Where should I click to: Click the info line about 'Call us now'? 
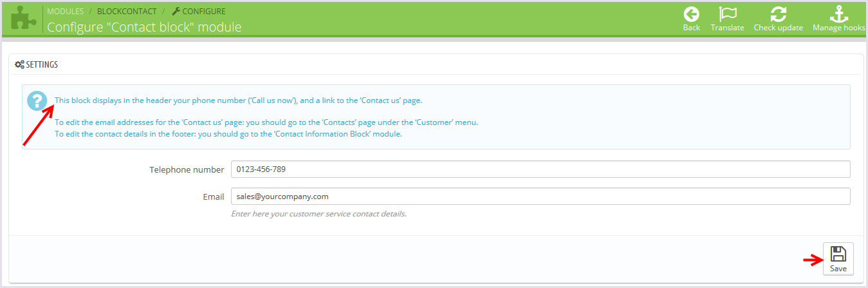click(238, 101)
